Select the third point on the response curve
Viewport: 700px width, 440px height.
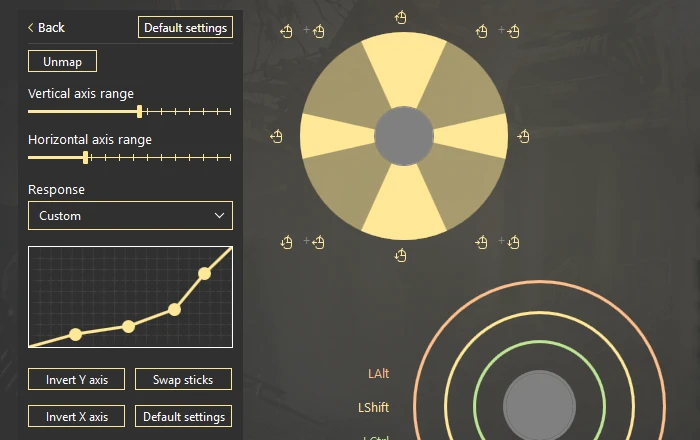[175, 309]
